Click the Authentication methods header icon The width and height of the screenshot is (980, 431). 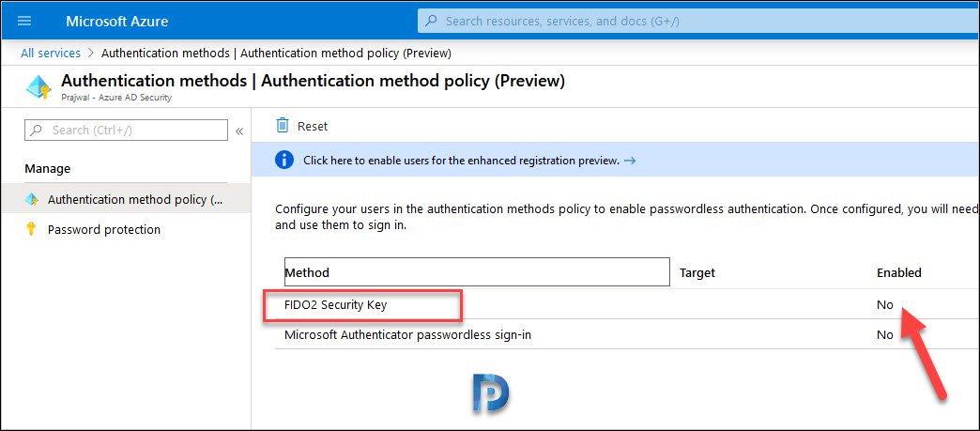coord(38,88)
